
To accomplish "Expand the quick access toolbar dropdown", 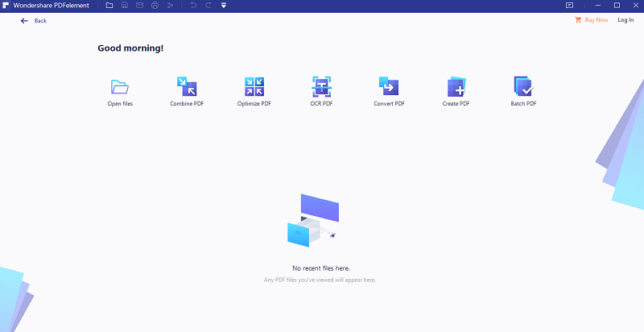I will point(224,6).
